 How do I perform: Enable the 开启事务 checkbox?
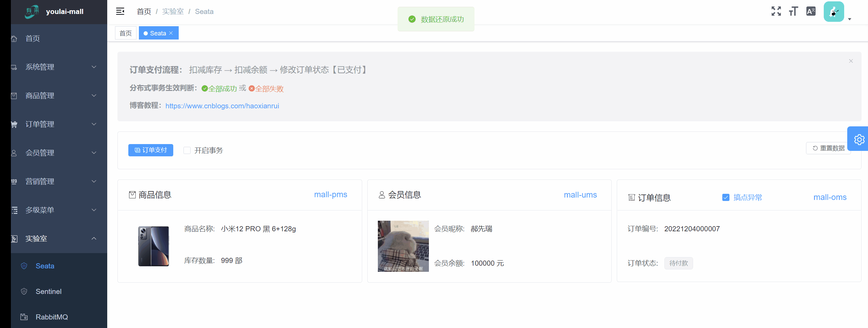[187, 150]
